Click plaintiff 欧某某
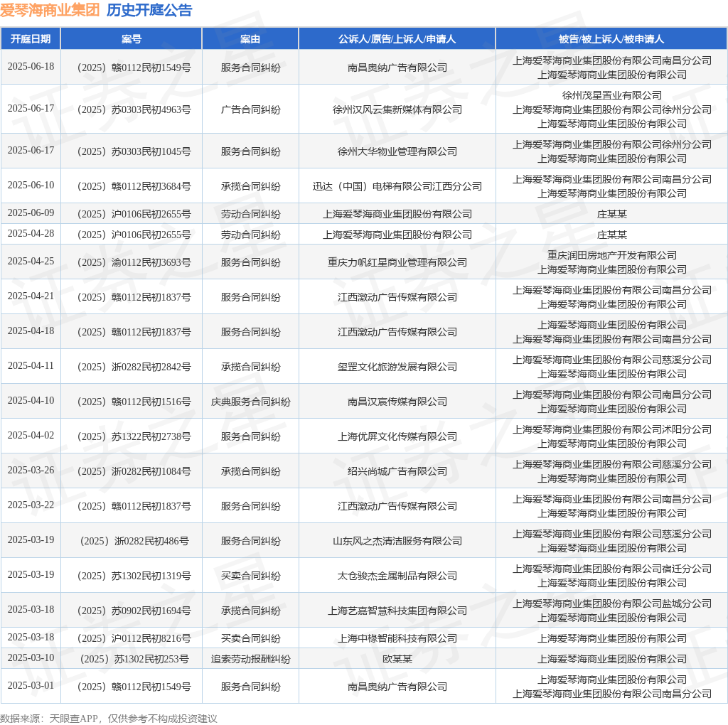The width and height of the screenshot is (728, 725). click(x=397, y=659)
